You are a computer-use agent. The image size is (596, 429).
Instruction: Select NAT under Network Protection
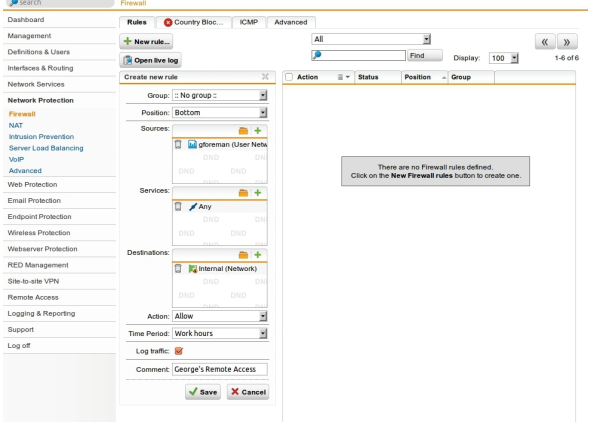click(x=16, y=125)
